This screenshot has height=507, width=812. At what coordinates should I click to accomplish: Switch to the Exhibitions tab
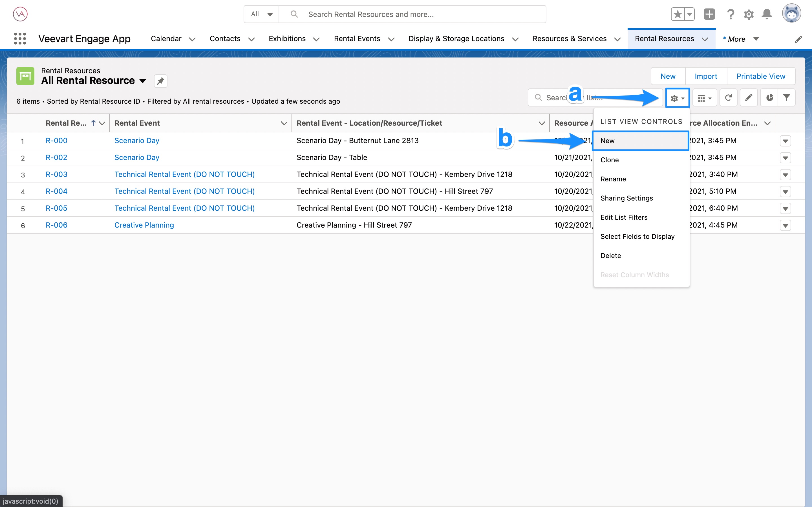[287, 39]
